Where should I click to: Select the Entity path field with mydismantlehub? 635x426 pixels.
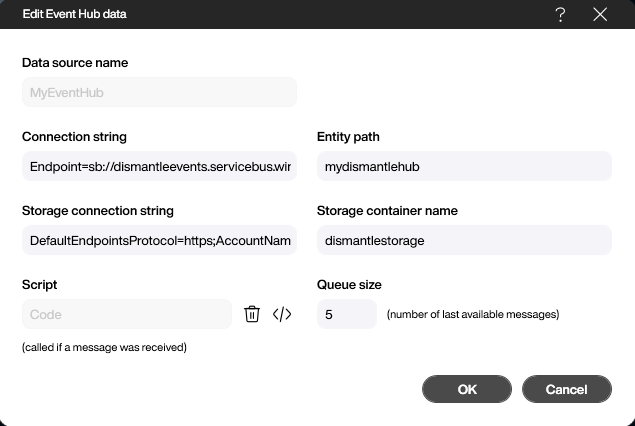[x=463, y=166]
